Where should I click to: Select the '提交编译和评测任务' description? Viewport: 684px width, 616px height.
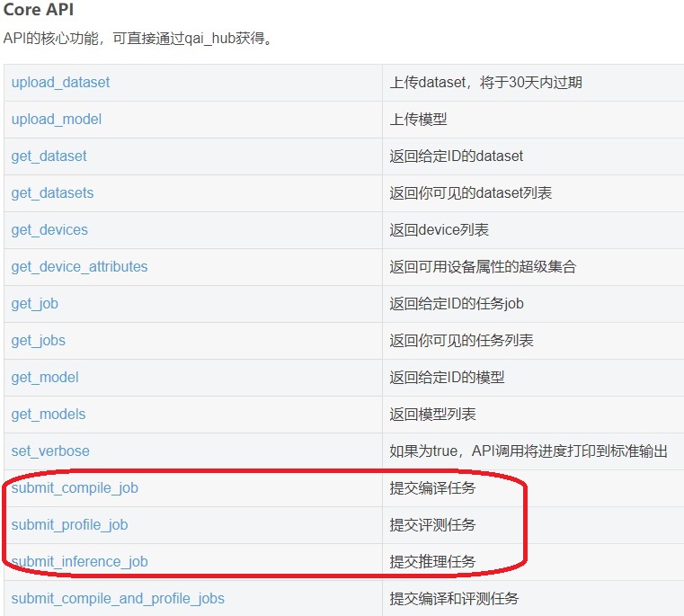pyautogui.click(x=454, y=599)
